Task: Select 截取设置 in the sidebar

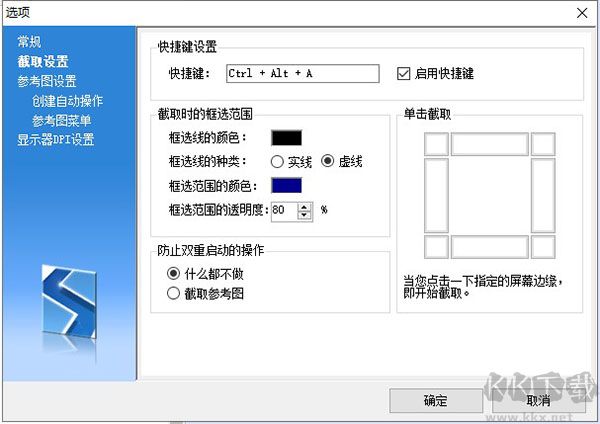Action: tap(43, 61)
